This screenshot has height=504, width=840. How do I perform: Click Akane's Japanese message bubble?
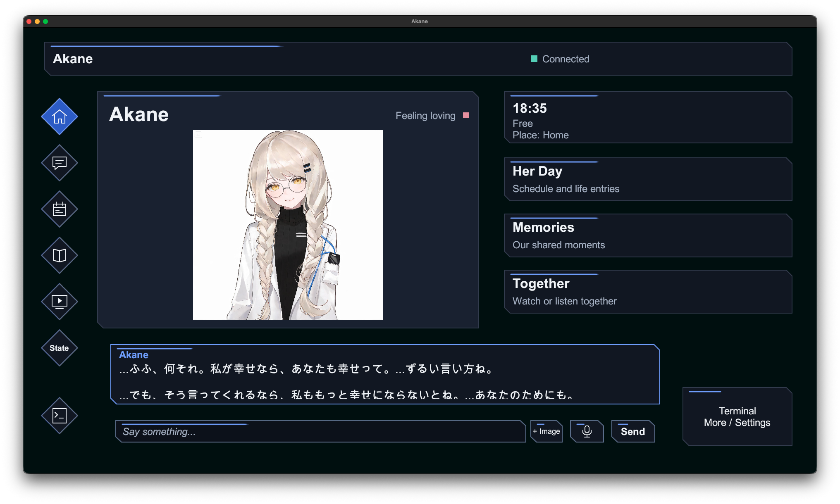[385, 374]
